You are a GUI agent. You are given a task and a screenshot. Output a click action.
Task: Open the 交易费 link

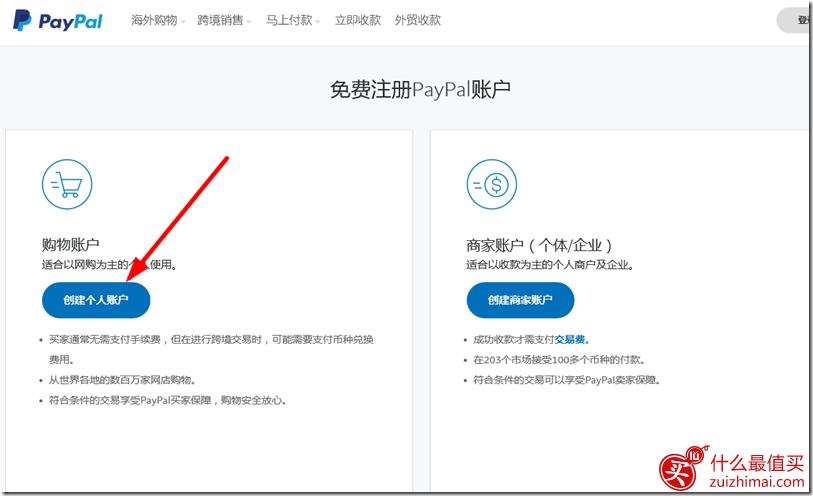570,340
